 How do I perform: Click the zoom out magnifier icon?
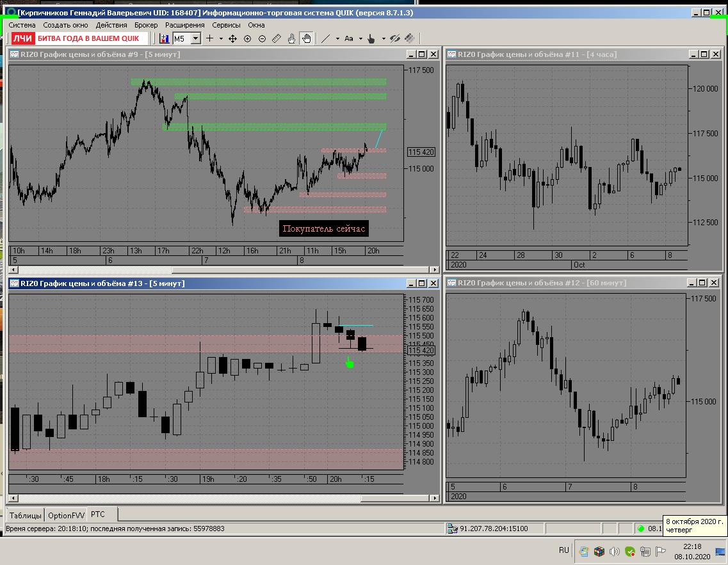coord(262,38)
